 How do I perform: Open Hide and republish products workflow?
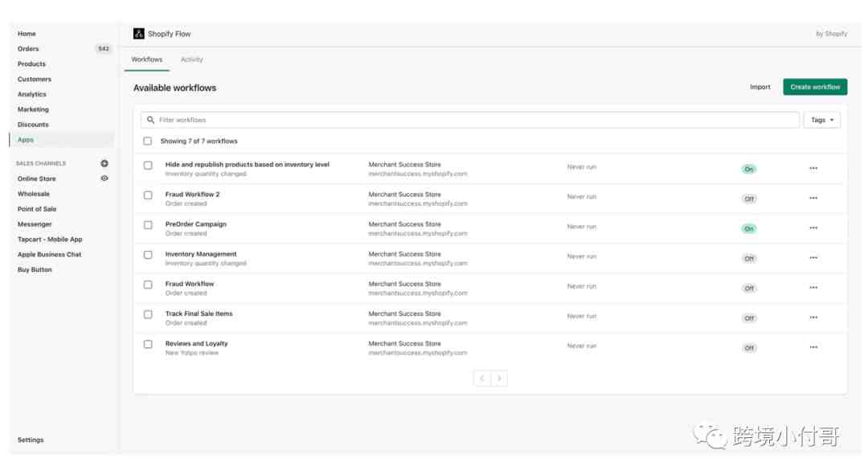[x=247, y=165]
